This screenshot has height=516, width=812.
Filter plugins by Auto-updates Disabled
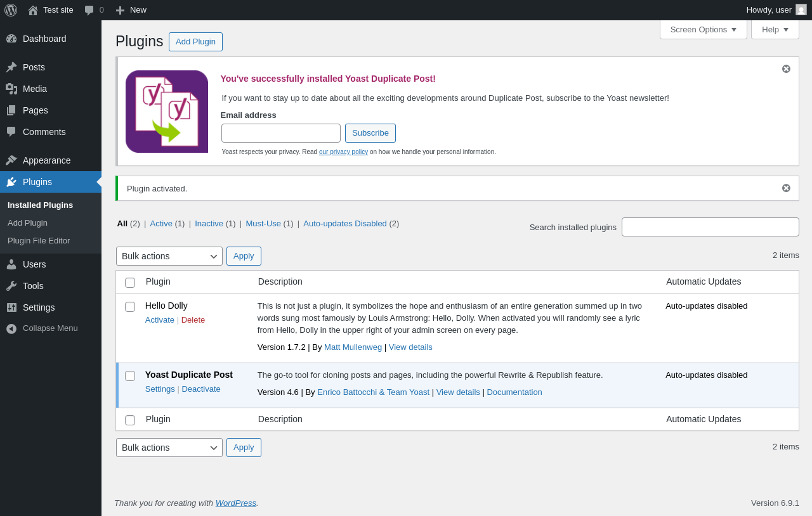tap(345, 223)
